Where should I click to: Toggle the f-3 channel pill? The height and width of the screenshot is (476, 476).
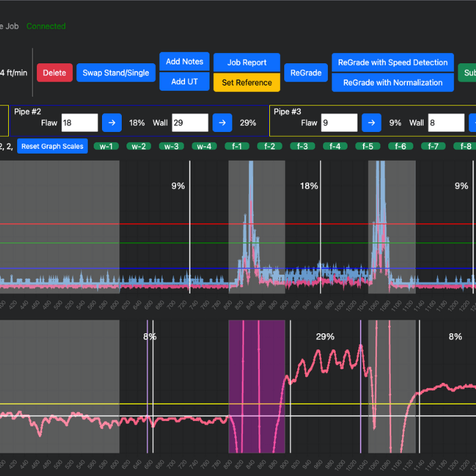[x=303, y=146]
